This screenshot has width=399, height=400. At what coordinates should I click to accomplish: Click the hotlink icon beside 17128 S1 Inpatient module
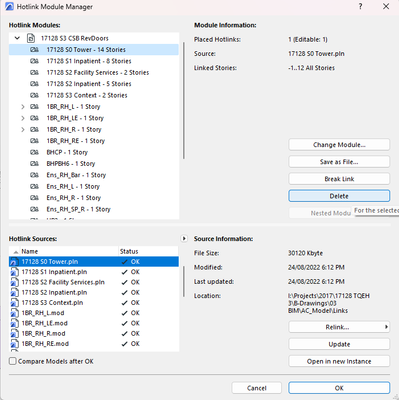(x=34, y=61)
